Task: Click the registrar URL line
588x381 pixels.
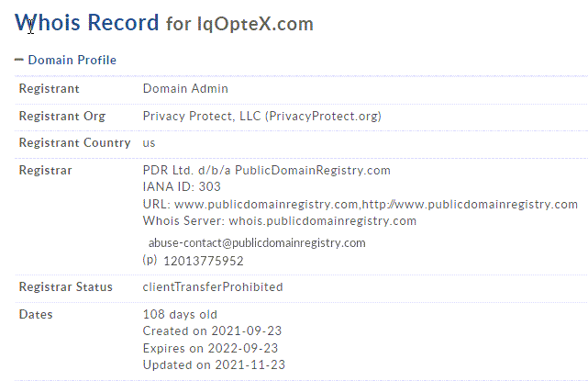Action: [x=360, y=204]
